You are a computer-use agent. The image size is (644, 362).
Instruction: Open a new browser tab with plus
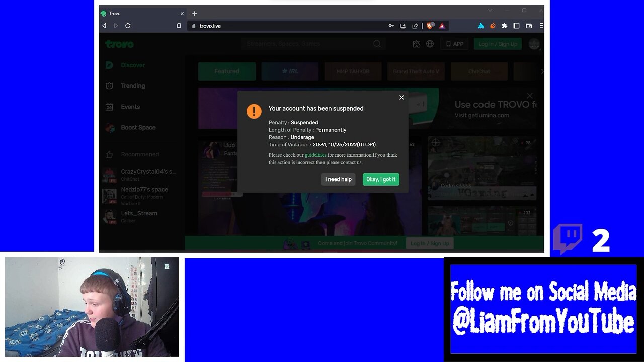tap(195, 13)
